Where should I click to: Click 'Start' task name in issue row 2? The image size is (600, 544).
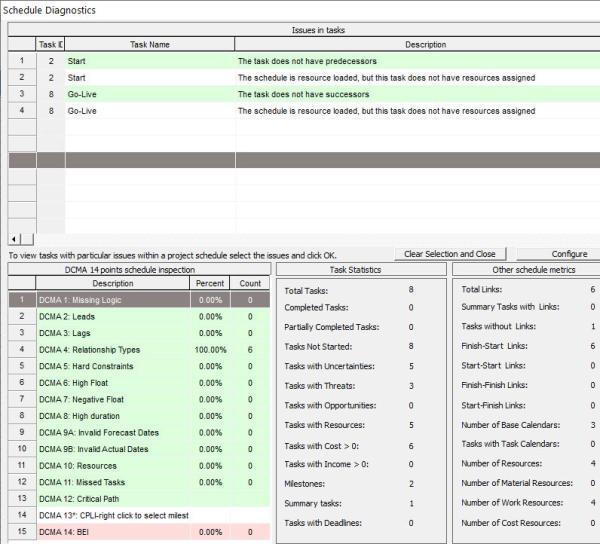77,78
